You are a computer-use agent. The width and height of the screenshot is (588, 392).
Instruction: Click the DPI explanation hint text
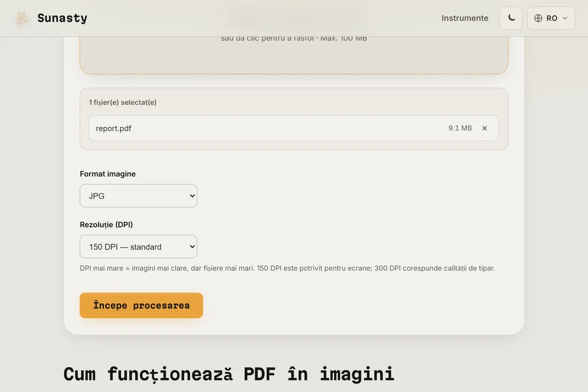[287, 268]
